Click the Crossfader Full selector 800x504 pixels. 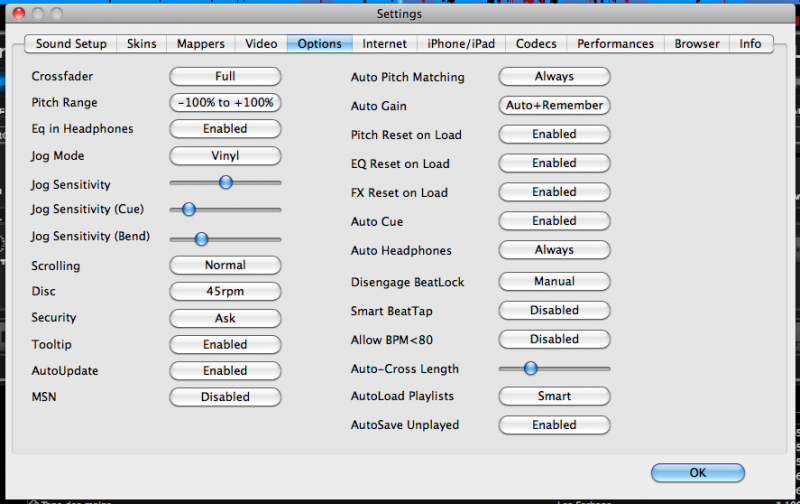(225, 76)
